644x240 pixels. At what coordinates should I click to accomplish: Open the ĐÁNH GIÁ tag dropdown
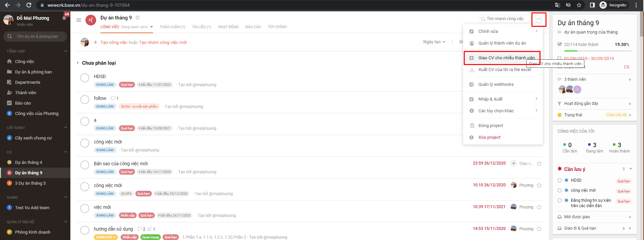click(106, 237)
